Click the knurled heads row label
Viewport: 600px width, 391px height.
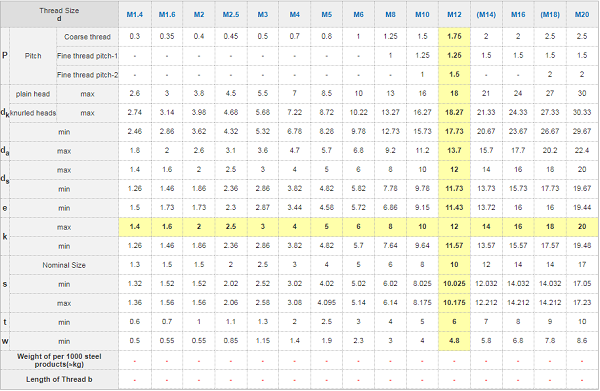coord(33,113)
